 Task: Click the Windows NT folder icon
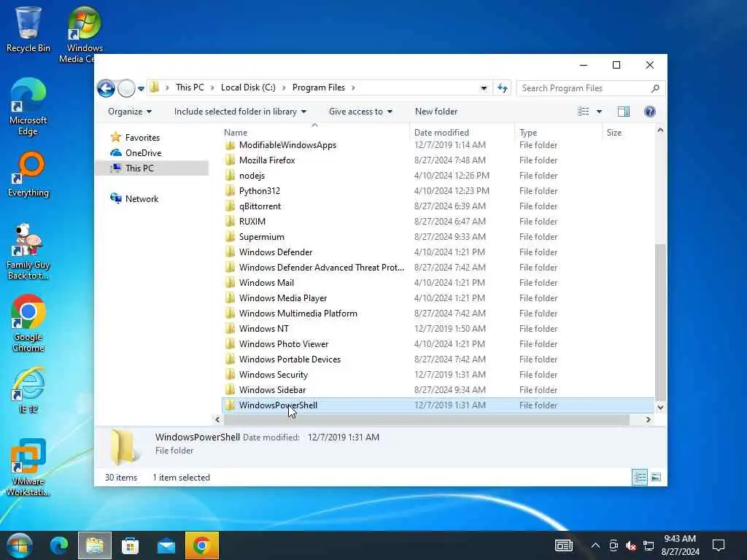(230, 329)
